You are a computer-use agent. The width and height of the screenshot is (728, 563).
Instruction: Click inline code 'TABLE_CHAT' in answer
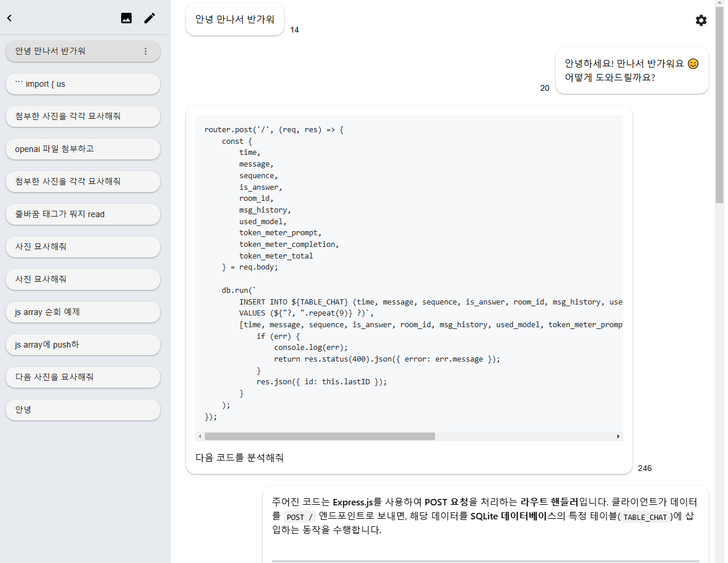[645, 517]
